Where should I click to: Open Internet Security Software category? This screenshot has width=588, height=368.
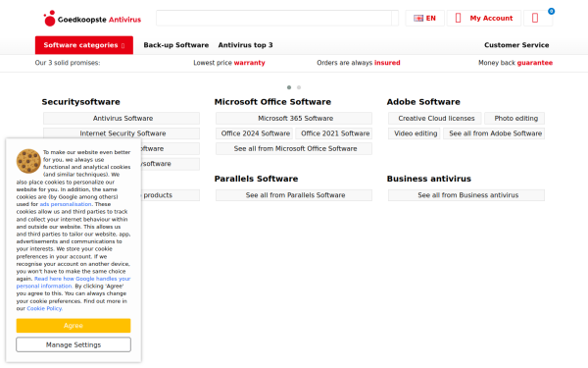pyautogui.click(x=122, y=133)
